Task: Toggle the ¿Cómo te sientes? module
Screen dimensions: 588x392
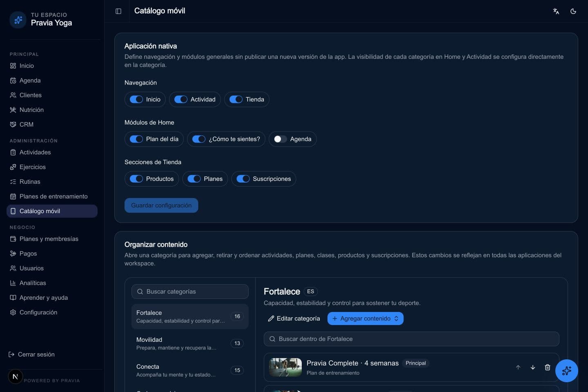Action: point(199,139)
